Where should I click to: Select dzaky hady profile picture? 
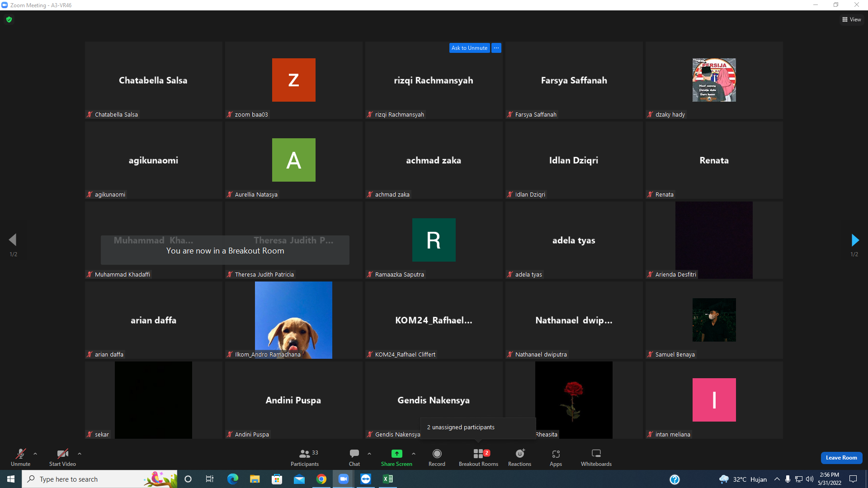coord(714,80)
